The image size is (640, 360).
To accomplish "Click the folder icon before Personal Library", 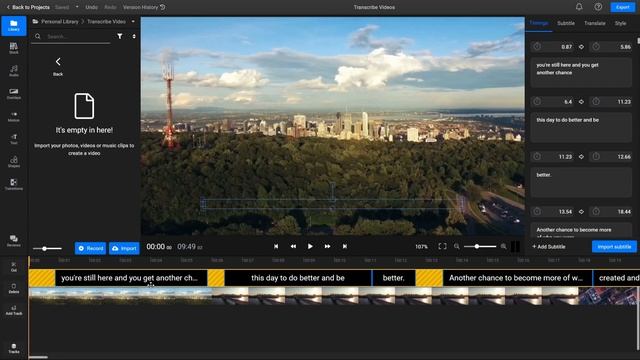I will coord(36,21).
